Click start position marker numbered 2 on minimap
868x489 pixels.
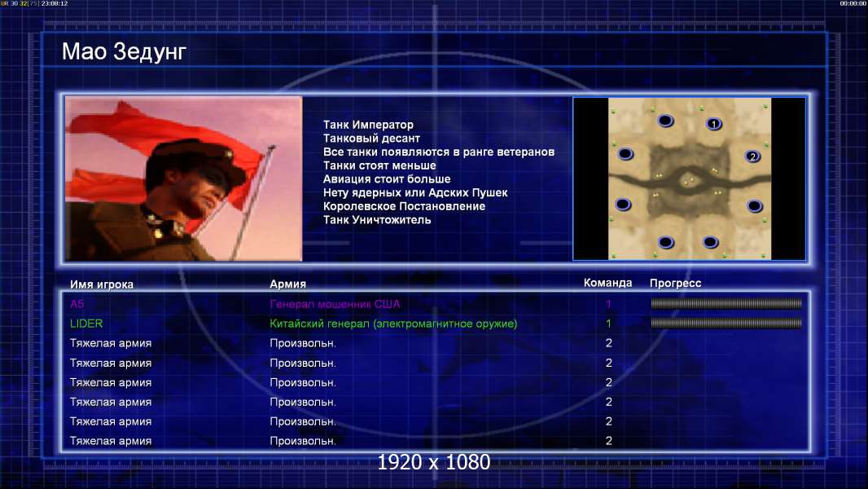pyautogui.click(x=752, y=156)
